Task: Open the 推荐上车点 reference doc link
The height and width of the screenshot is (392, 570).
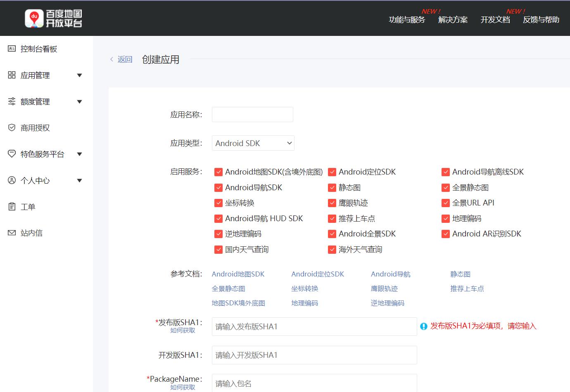Action: 467,288
